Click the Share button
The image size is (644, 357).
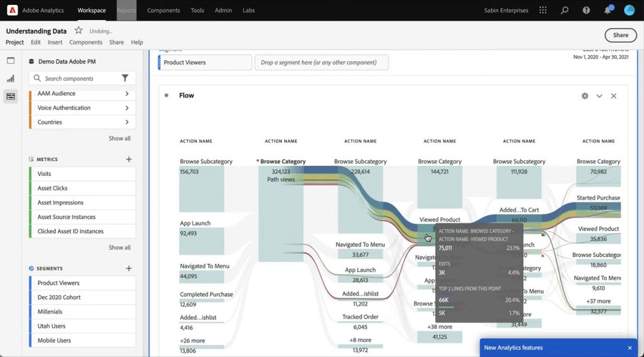click(x=621, y=35)
